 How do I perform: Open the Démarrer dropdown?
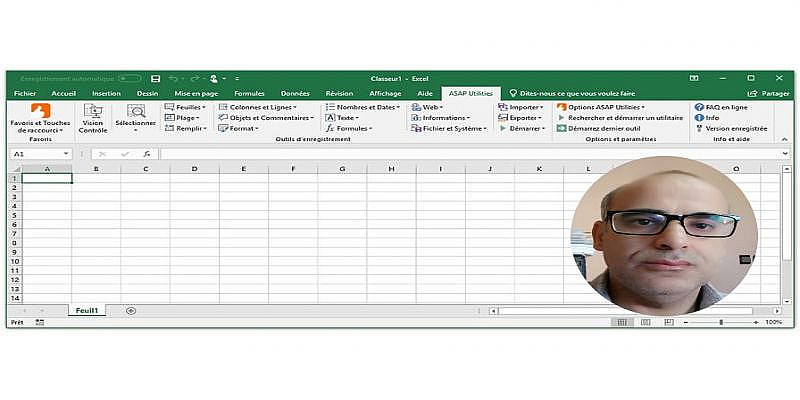(522, 129)
